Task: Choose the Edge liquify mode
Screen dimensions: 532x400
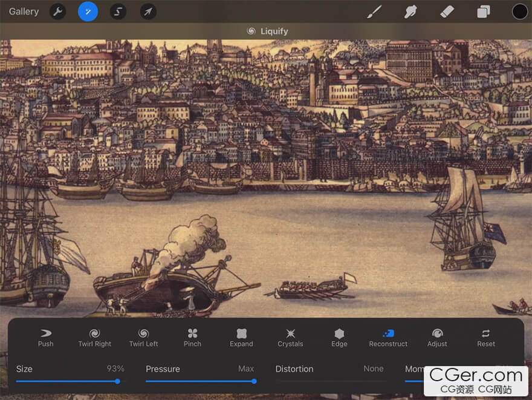Action: [339, 338]
